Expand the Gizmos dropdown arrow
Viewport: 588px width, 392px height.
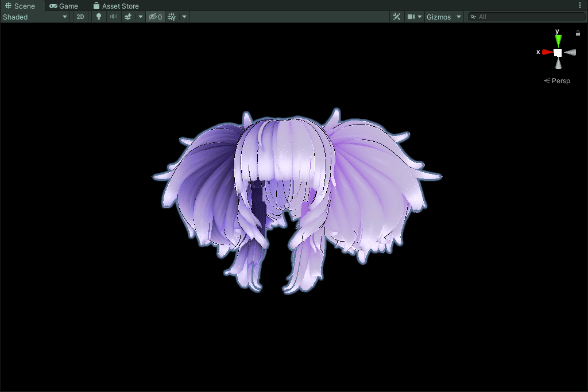(458, 17)
